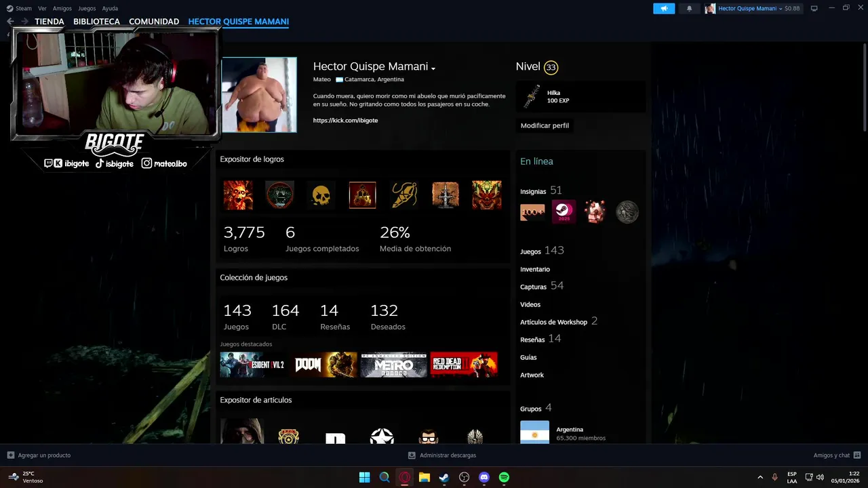Open the Ver menu

42,8
